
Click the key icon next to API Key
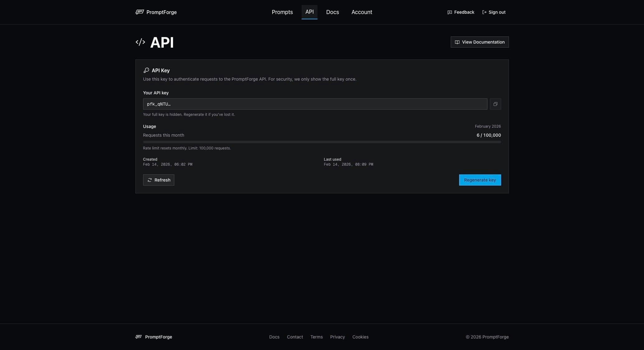(x=146, y=70)
